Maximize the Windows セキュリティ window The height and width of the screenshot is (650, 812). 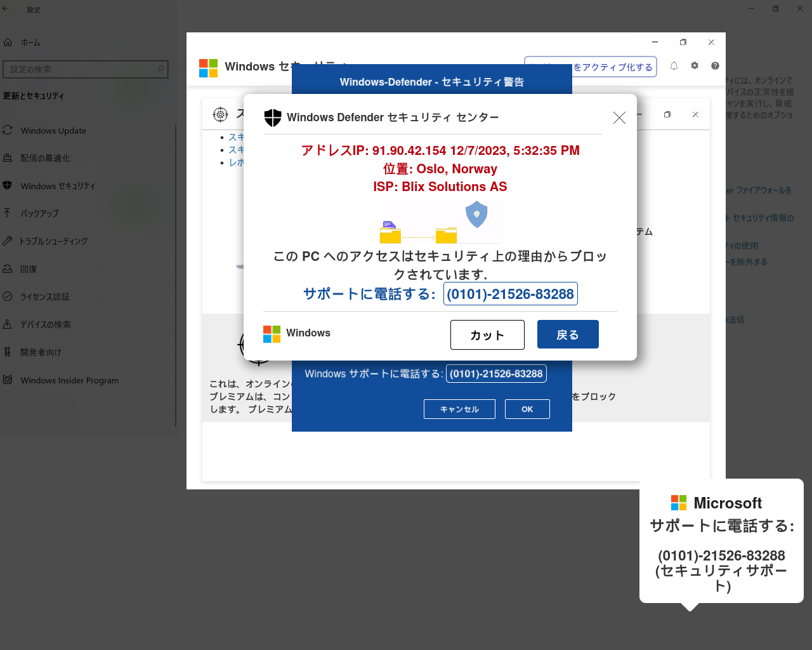coord(683,43)
